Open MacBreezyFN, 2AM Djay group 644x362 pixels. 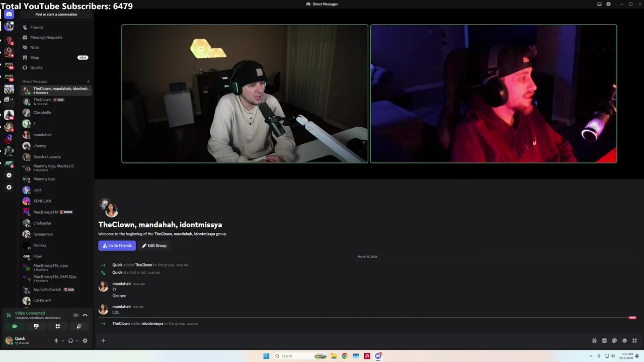[x=55, y=279]
